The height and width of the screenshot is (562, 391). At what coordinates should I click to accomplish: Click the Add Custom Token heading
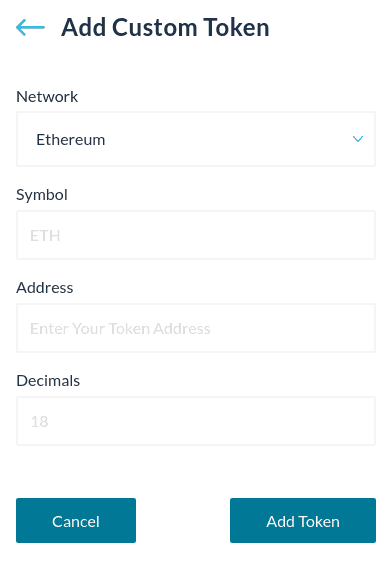tap(165, 27)
